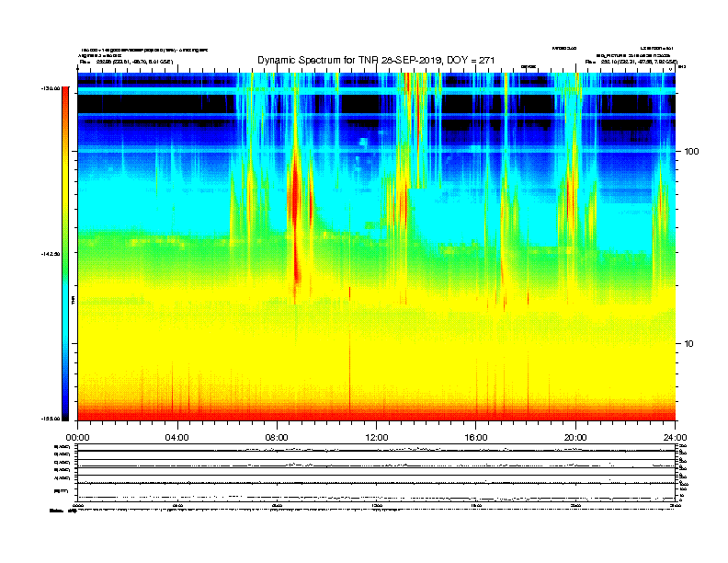Click the 10 frequency axis label
This screenshot has width=728, height=563.
[688, 344]
